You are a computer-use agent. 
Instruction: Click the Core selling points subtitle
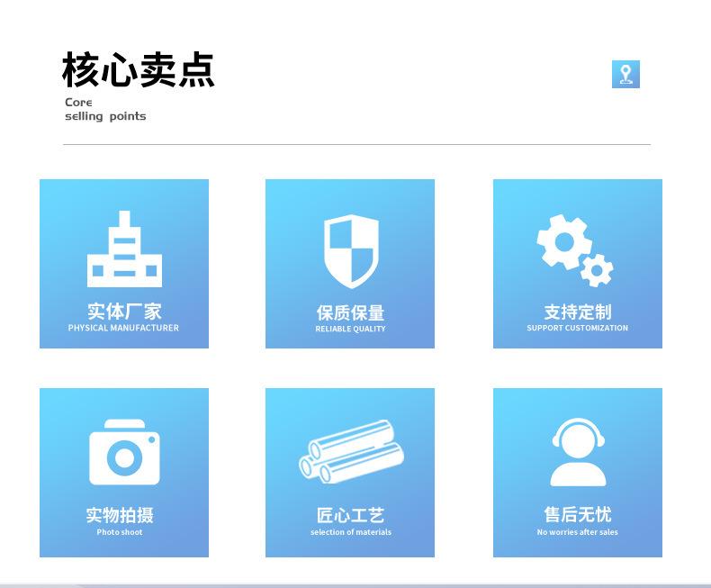(x=105, y=109)
